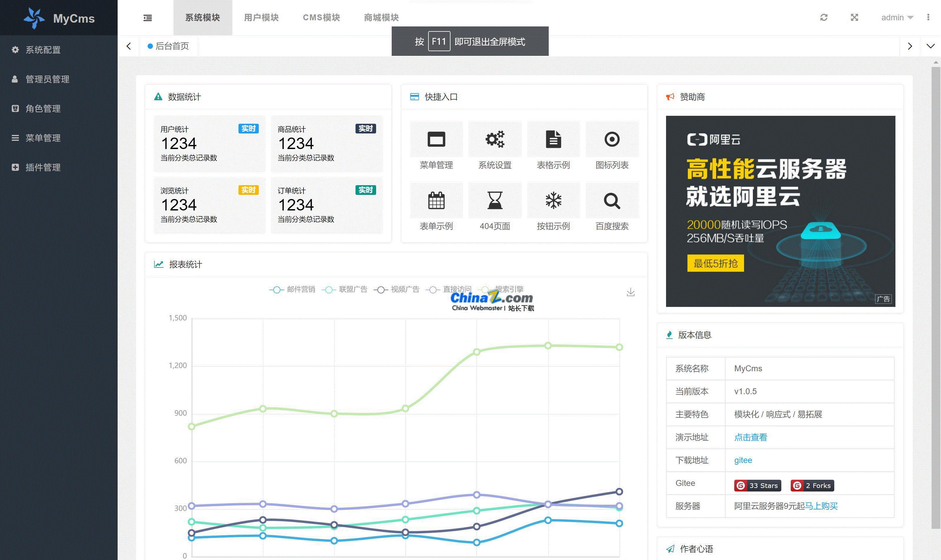Click the gitee download link

pos(743,460)
